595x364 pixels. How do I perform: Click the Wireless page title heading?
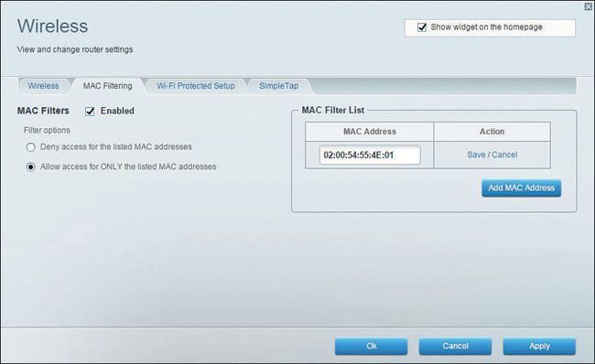pos(53,27)
